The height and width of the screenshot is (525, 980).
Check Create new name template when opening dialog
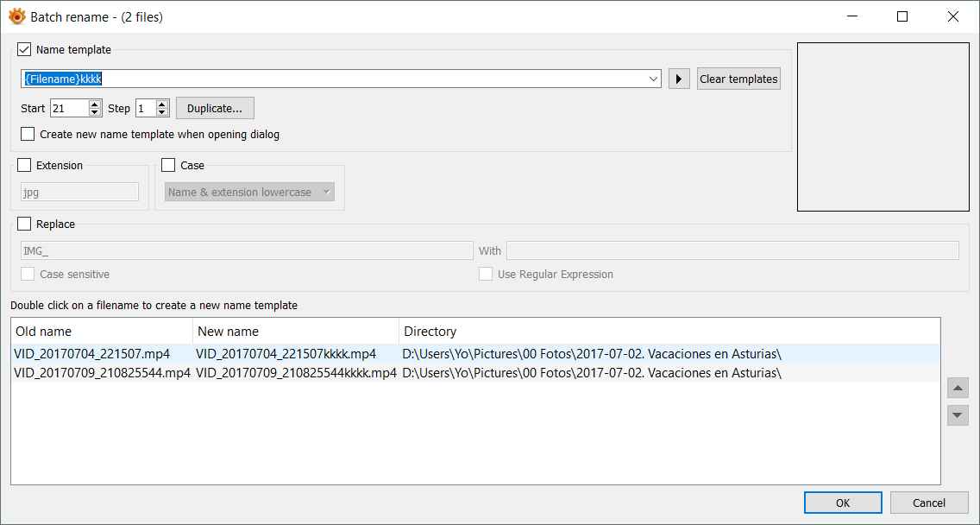coord(28,135)
